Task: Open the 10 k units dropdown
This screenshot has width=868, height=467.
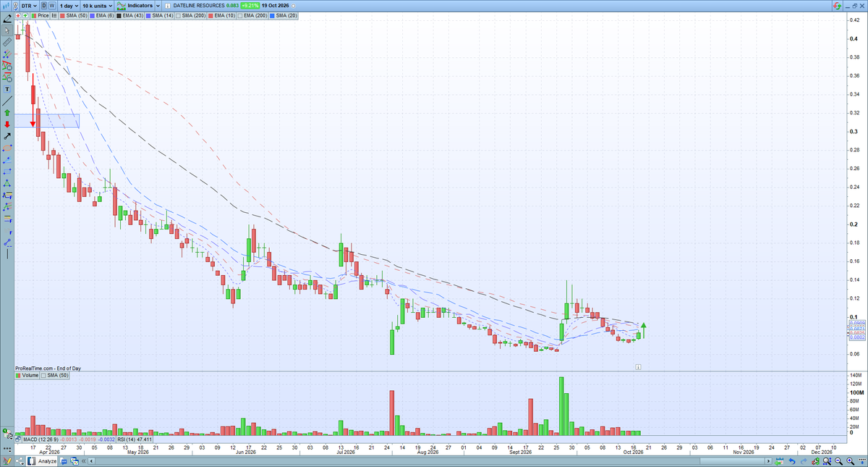Action: (98, 6)
